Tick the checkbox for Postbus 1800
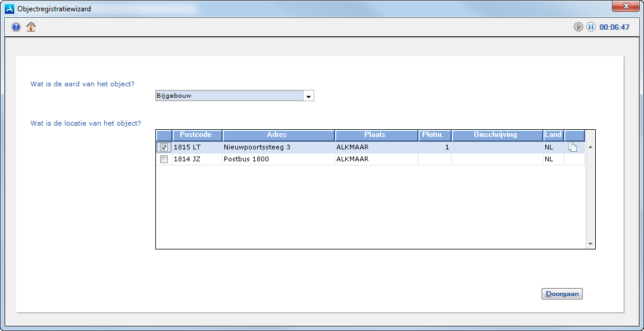This screenshot has width=644, height=331. (x=164, y=160)
